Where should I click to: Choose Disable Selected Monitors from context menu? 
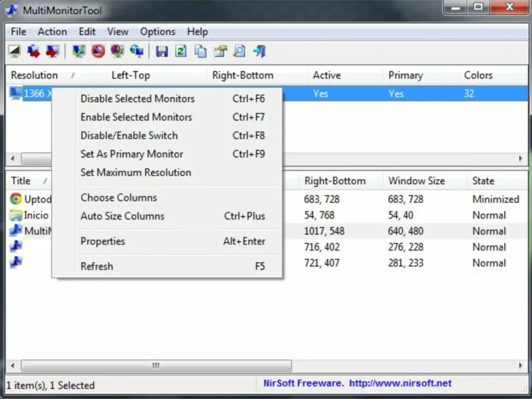pyautogui.click(x=167, y=98)
